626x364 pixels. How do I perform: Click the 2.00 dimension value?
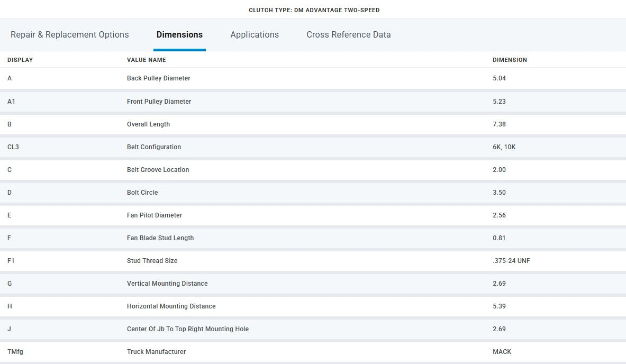tap(499, 170)
